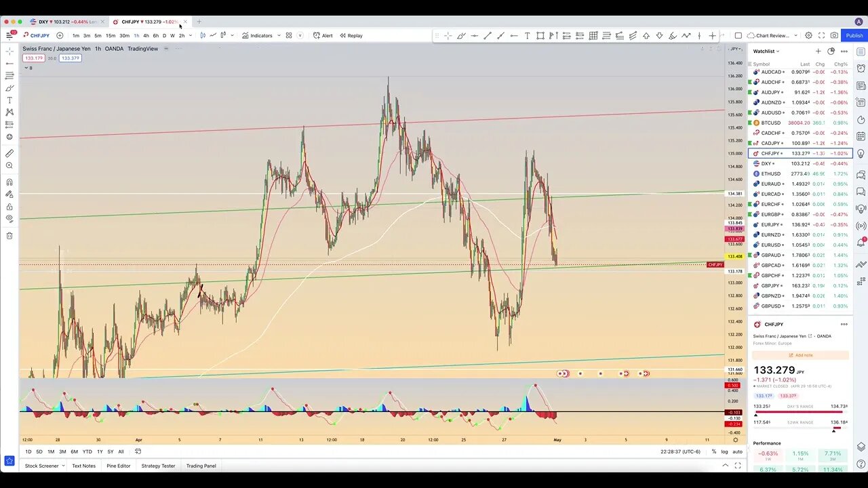The width and height of the screenshot is (868, 488).
Task: Open new browser tab plus
Action: [x=199, y=22]
